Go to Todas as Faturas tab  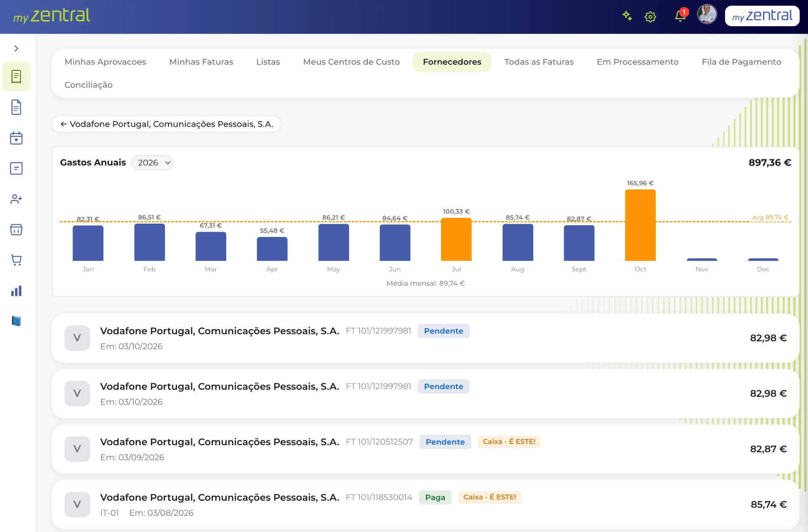tap(539, 62)
